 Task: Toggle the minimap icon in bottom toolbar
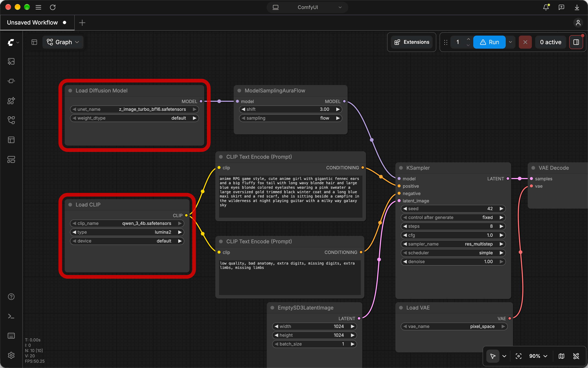point(561,356)
